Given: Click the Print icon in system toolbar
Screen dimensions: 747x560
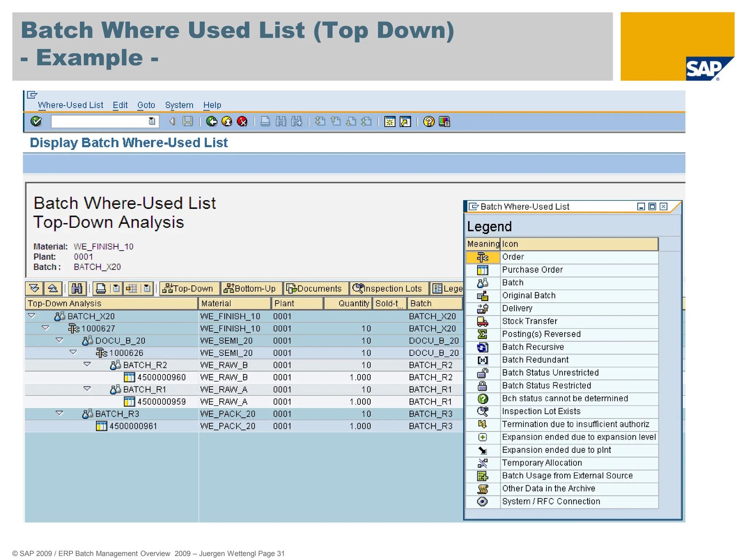Looking at the screenshot, I should click(265, 121).
